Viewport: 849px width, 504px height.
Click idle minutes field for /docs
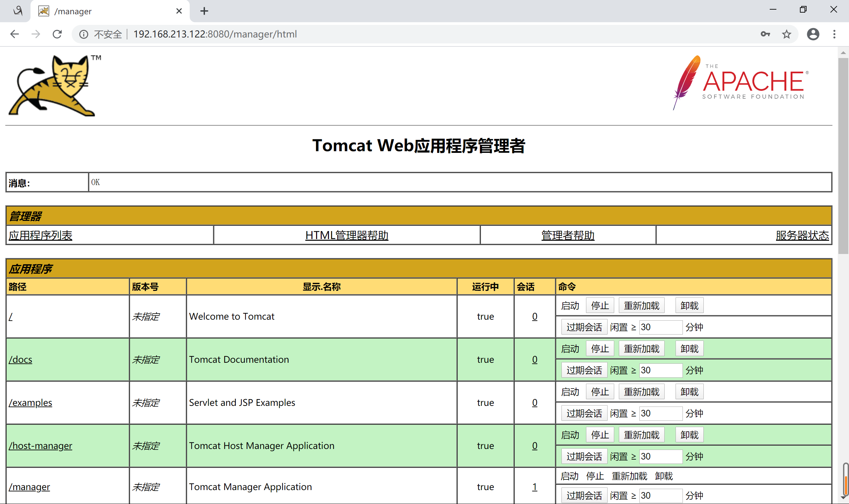pos(661,370)
